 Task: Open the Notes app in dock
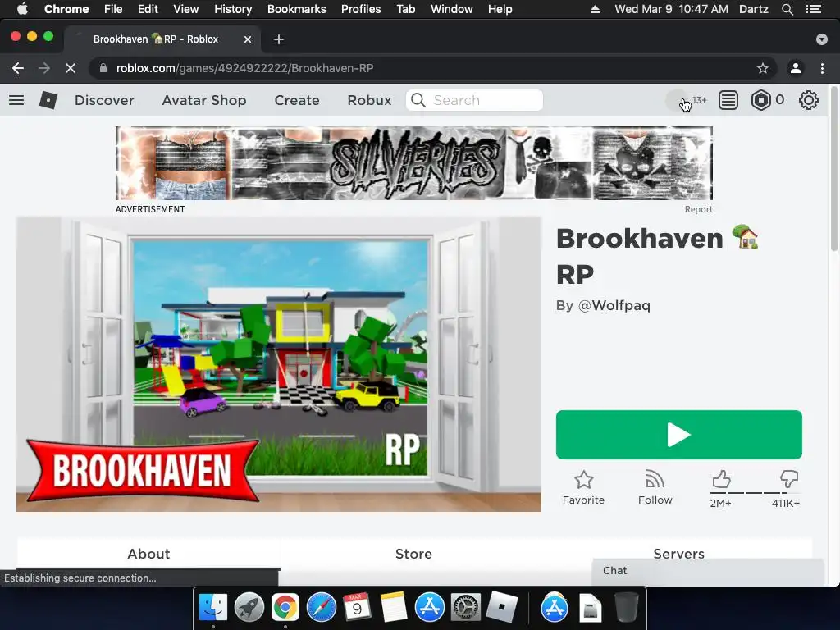(x=394, y=608)
